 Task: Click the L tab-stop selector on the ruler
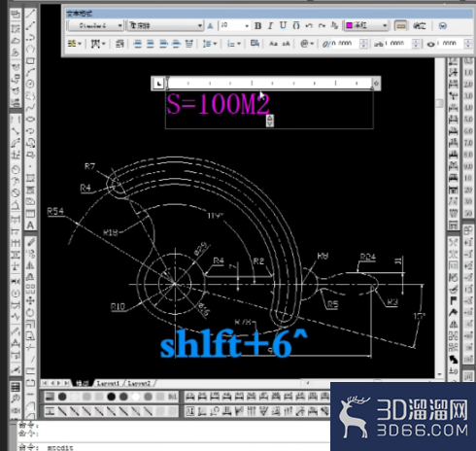click(158, 84)
